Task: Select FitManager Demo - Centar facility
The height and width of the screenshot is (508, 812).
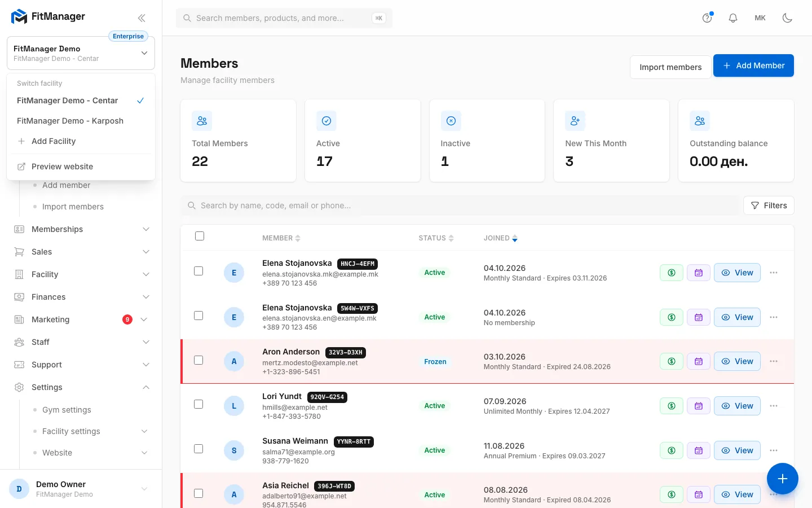Action: click(81, 100)
